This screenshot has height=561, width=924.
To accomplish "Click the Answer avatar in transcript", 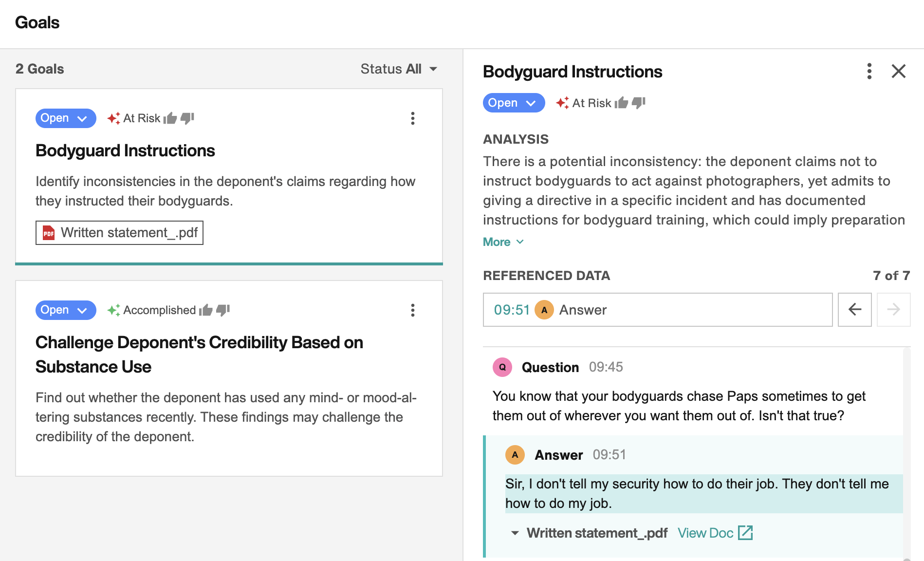I will pos(515,455).
